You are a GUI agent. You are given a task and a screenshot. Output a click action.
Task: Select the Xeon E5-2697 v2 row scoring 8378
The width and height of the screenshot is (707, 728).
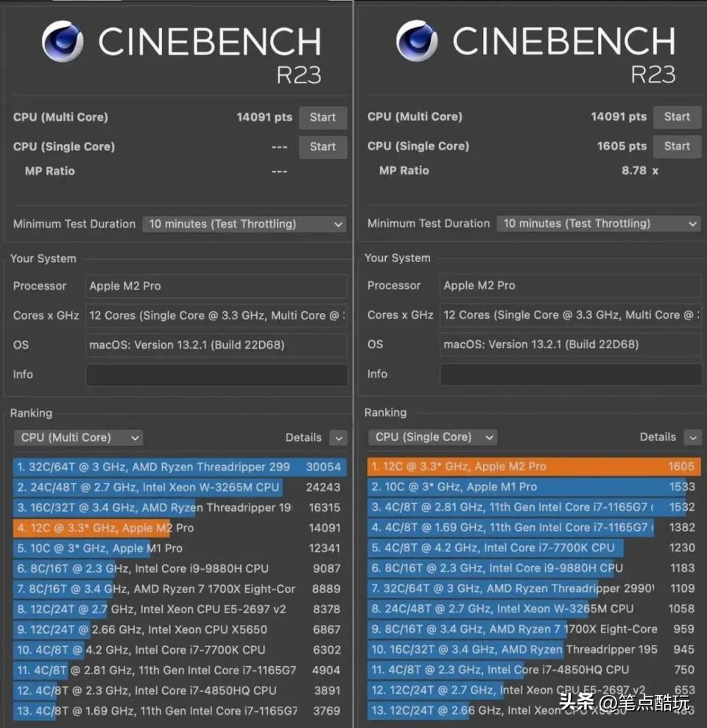coord(180,609)
